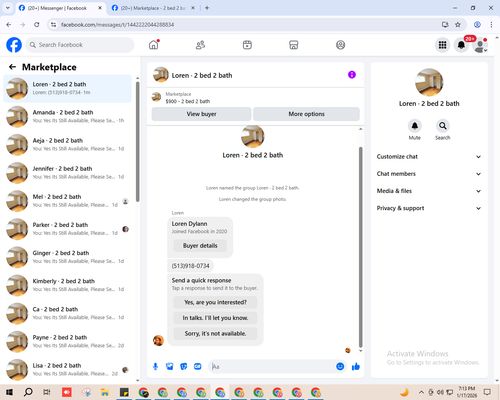Open the emoji picker icon

[x=340, y=367]
